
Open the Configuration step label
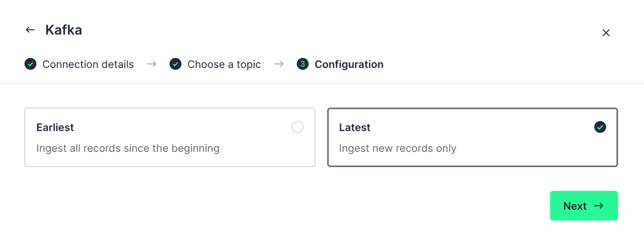point(349,64)
